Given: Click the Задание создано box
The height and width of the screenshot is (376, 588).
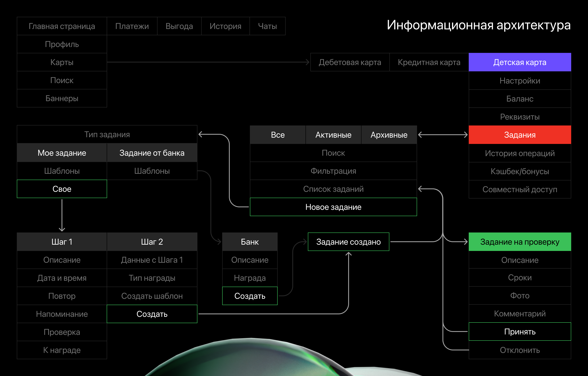Looking at the screenshot, I should 348,242.
